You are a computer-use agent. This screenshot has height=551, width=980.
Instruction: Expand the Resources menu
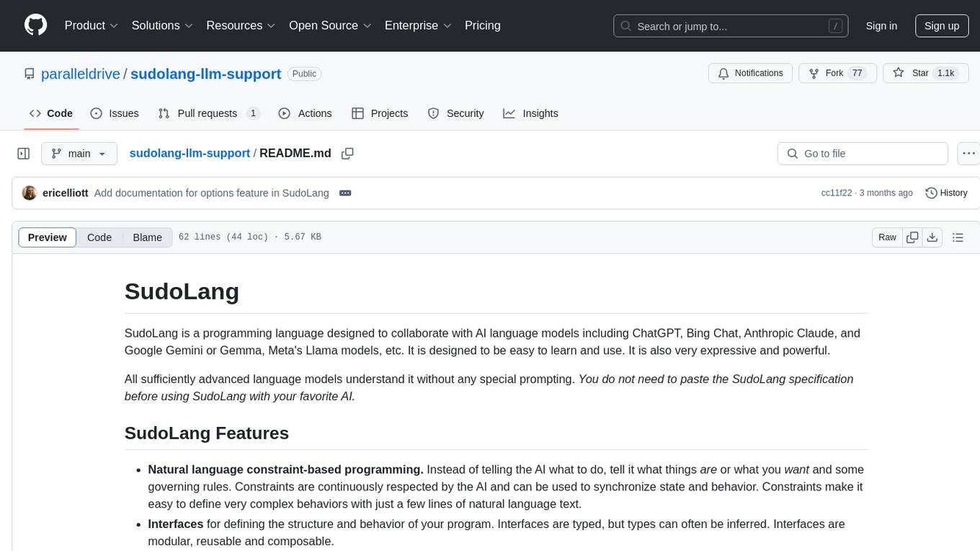coord(241,25)
